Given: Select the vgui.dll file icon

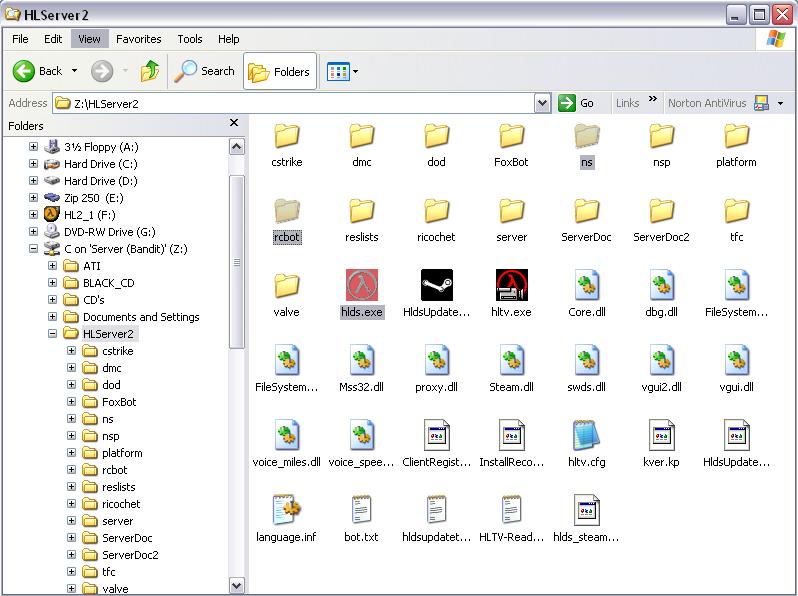Looking at the screenshot, I should tap(736, 360).
